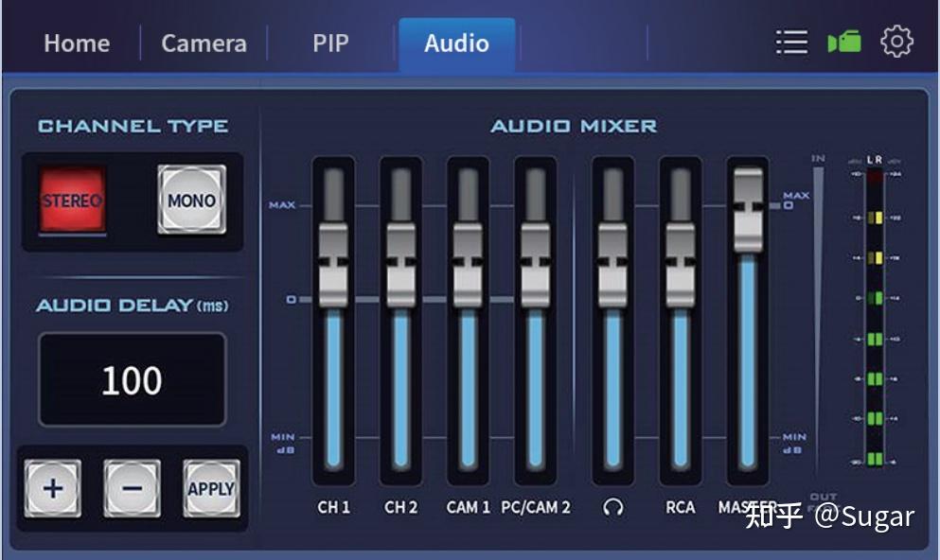This screenshot has width=940, height=560.
Task: Click the AUDIO MIXER heading
Action: 574,126
